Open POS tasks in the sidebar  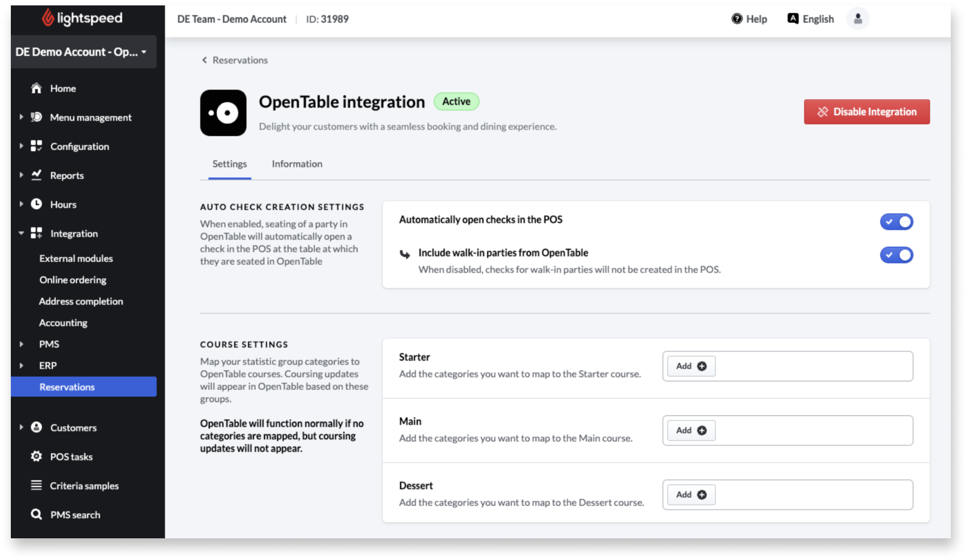tap(72, 457)
